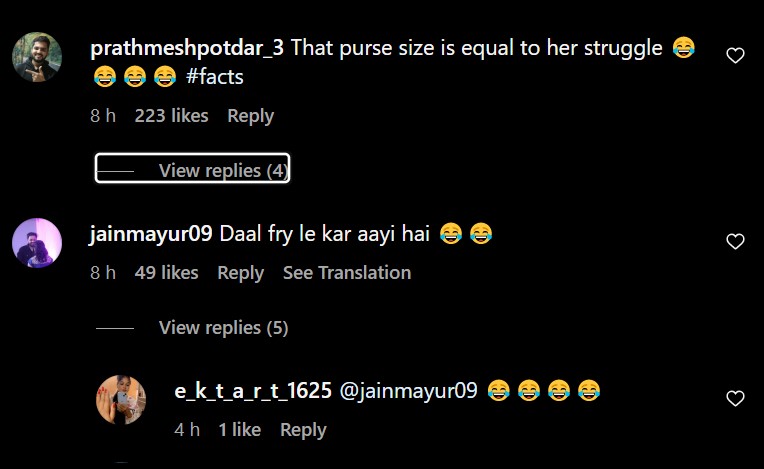
Task: Visit the prathmeshpotdar_3 username link
Action: click(x=187, y=48)
